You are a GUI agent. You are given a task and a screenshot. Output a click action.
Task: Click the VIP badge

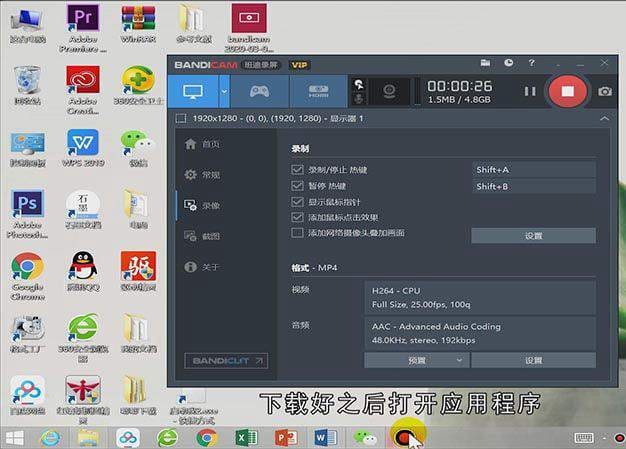click(299, 65)
